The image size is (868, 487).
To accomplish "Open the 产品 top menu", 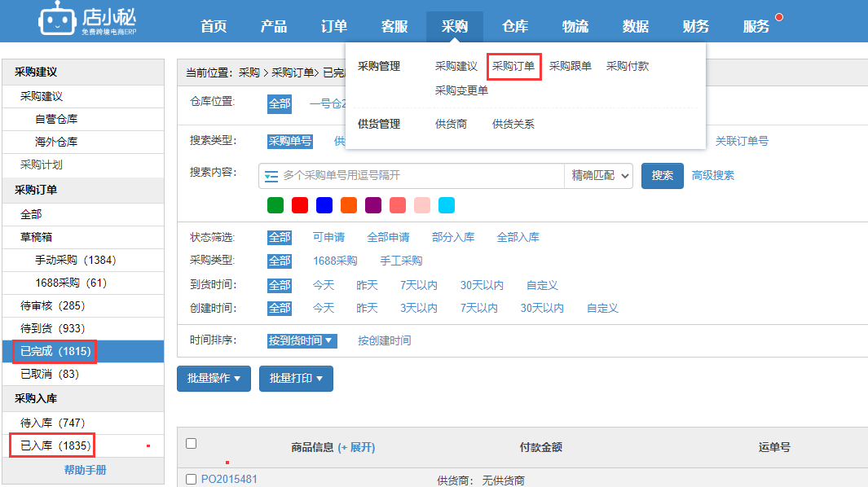I will (x=274, y=26).
